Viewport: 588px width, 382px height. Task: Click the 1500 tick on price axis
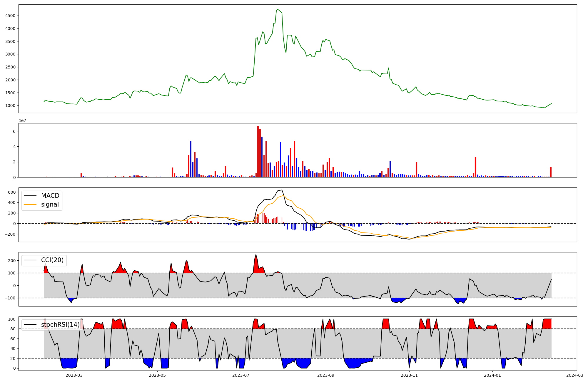point(11,93)
